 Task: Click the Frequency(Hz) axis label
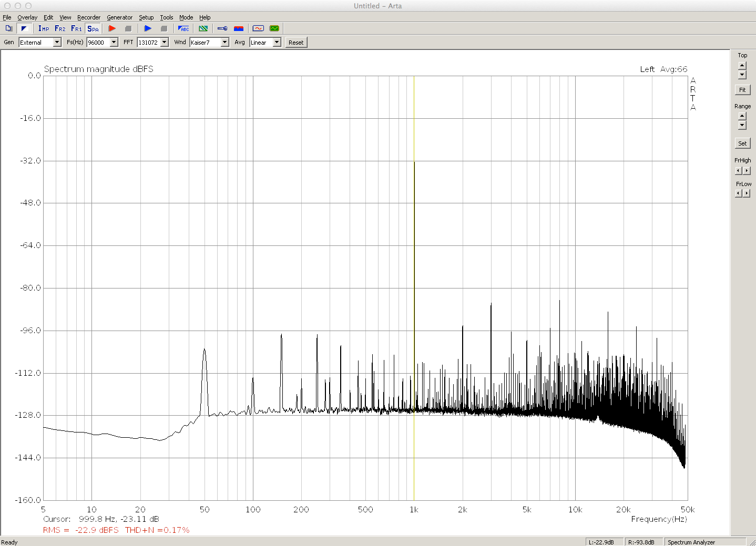(659, 519)
